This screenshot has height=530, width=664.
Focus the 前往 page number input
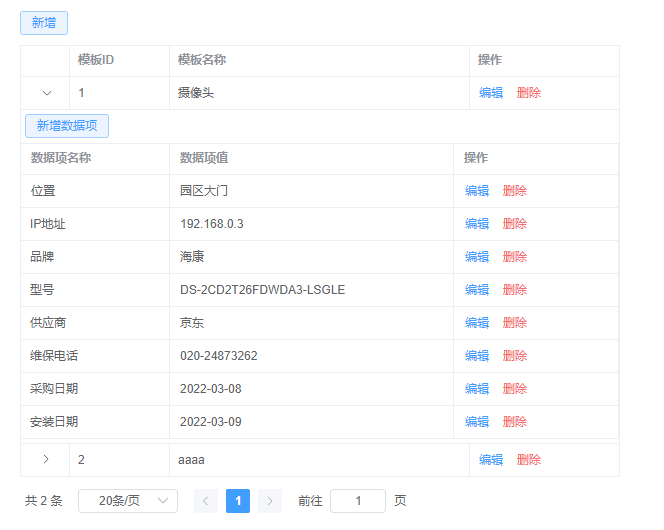358,501
